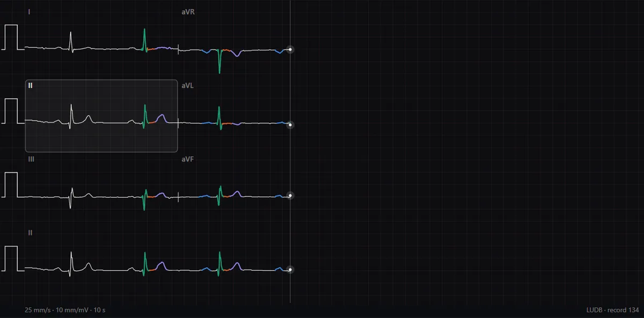Viewport: 644px width, 318px height.
Task: Click the aVR lead label
Action: point(188,12)
